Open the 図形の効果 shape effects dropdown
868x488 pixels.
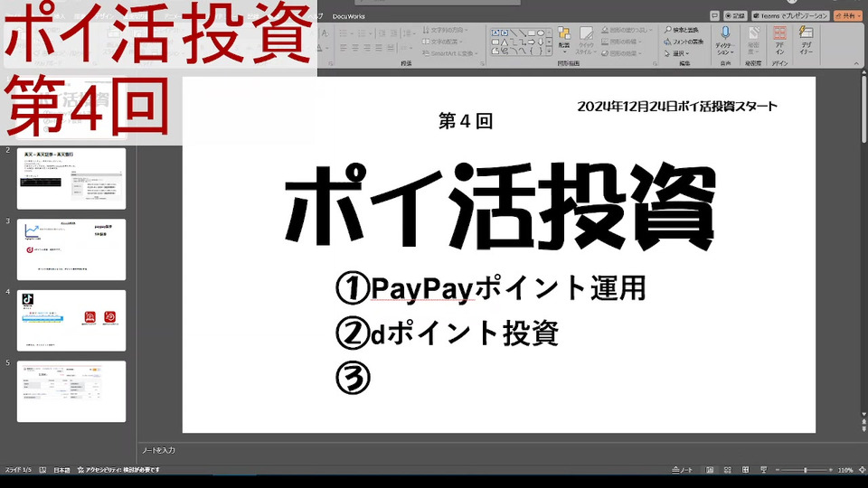[x=621, y=53]
